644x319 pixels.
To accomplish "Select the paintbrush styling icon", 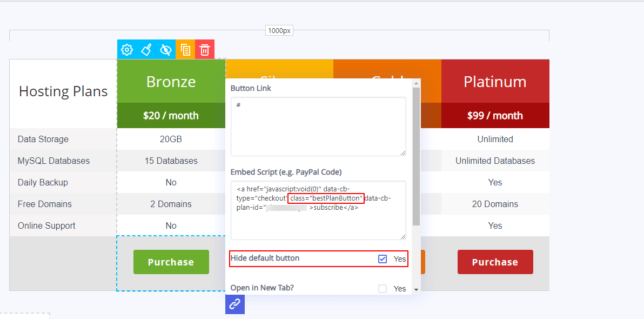I will (x=146, y=49).
